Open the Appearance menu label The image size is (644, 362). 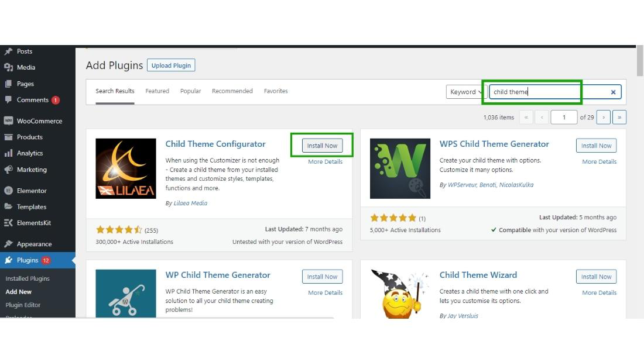click(x=34, y=244)
